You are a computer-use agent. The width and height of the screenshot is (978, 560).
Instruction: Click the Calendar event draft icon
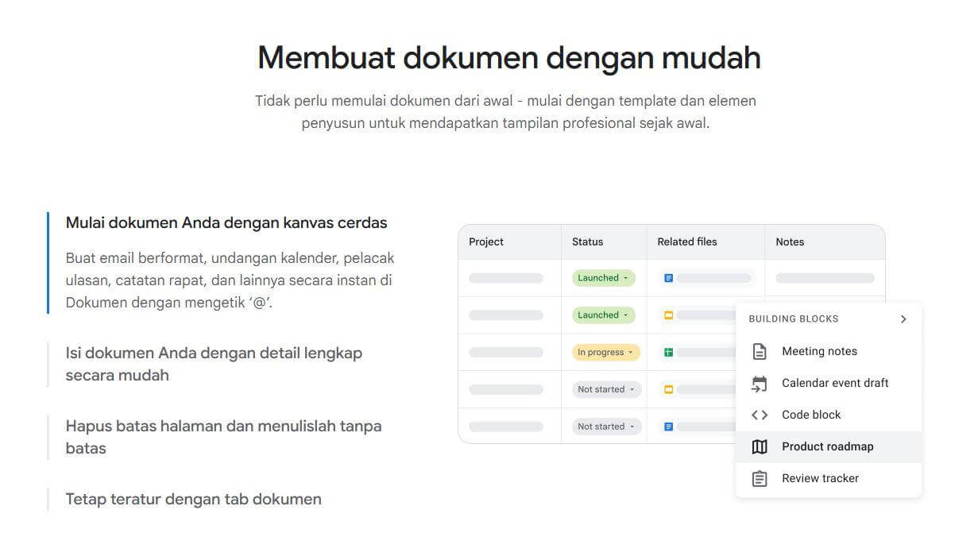[759, 382]
